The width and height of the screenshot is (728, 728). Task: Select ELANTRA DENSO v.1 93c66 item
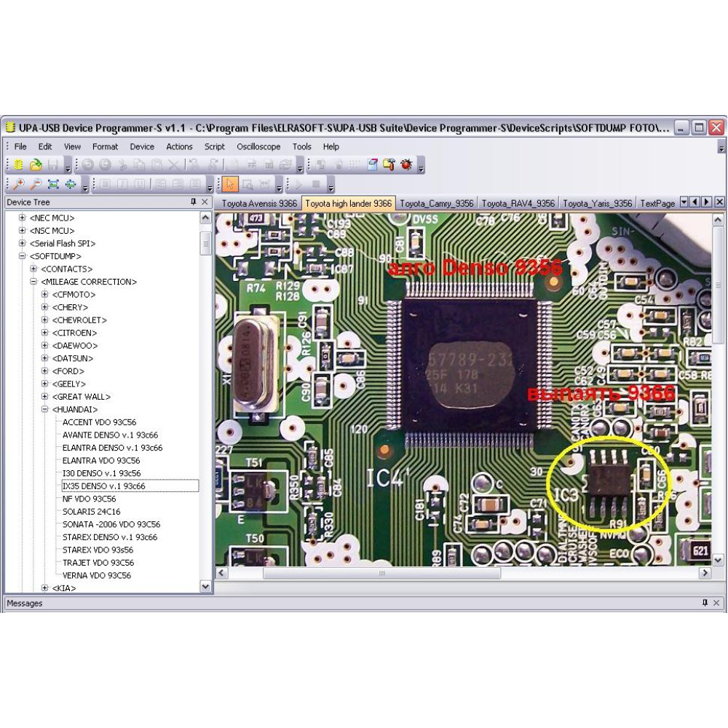[x=112, y=448]
